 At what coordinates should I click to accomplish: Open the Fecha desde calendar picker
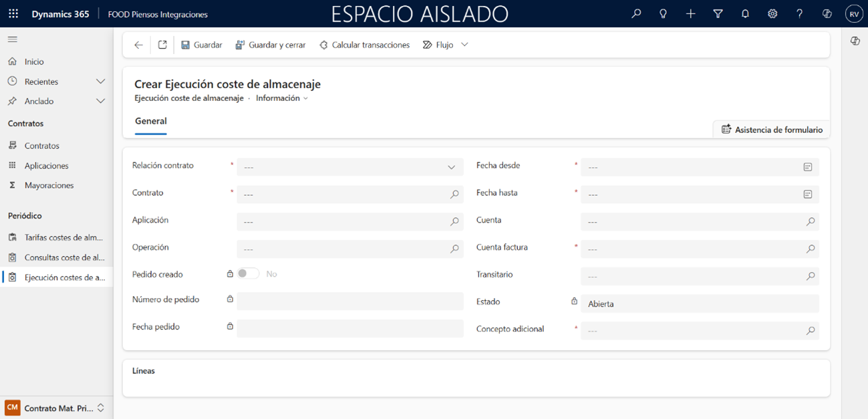pos(807,167)
